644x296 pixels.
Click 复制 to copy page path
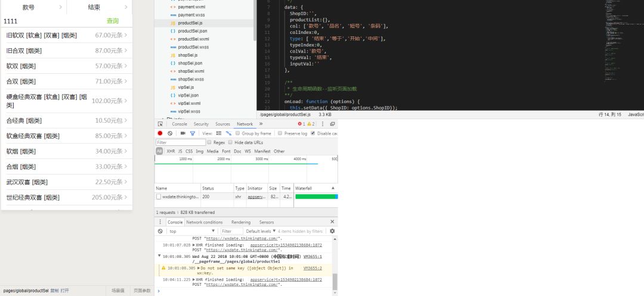coord(54,290)
